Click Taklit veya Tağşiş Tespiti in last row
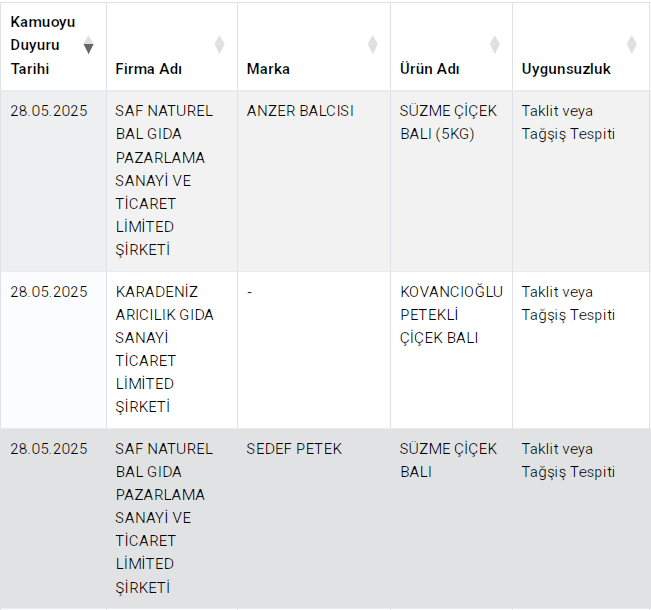The height and width of the screenshot is (610, 651). pos(568,460)
